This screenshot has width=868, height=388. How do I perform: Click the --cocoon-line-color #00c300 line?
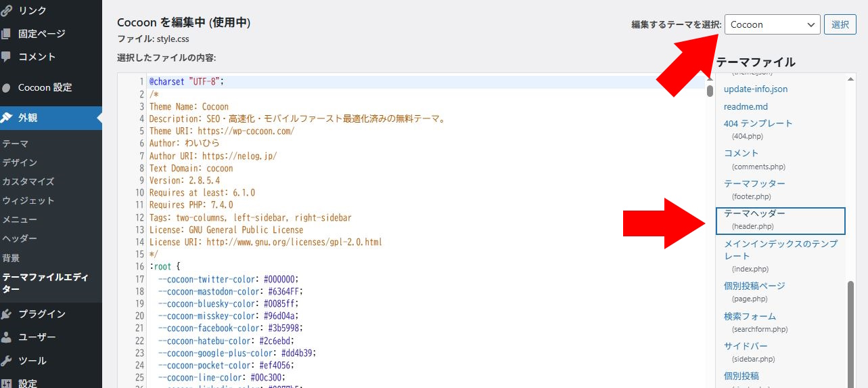222,378
